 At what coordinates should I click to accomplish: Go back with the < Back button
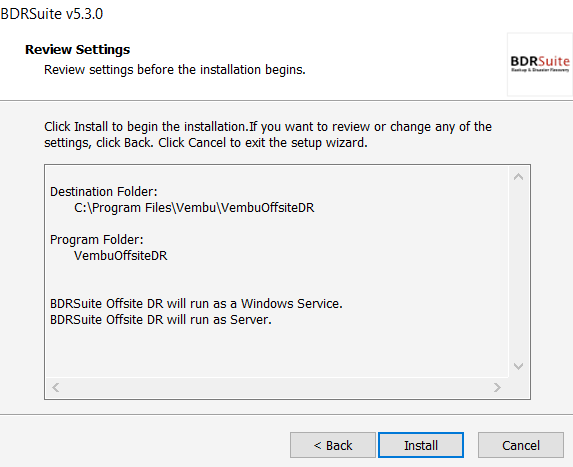(333, 445)
